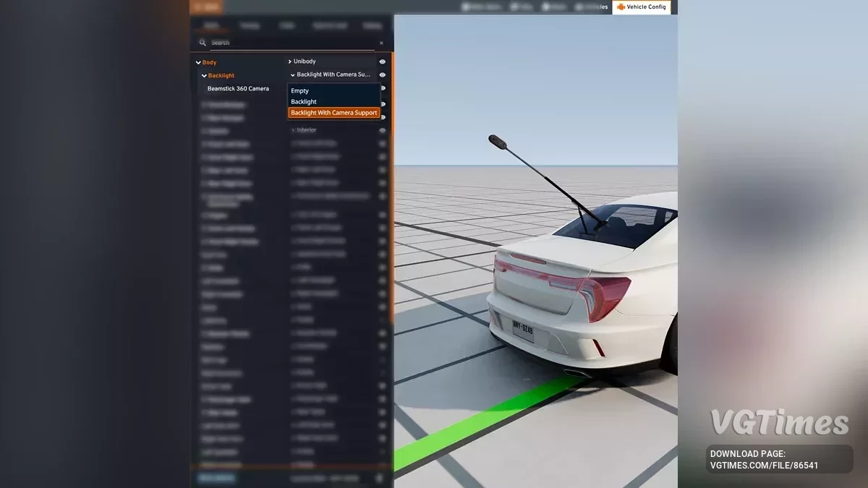Collapse the Body section in the parts tree
The height and width of the screenshot is (488, 868).
pyautogui.click(x=199, y=62)
